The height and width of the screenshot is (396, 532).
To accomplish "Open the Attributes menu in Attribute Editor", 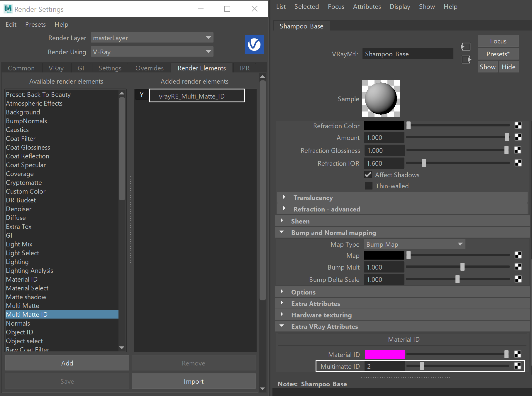I will pos(367,6).
